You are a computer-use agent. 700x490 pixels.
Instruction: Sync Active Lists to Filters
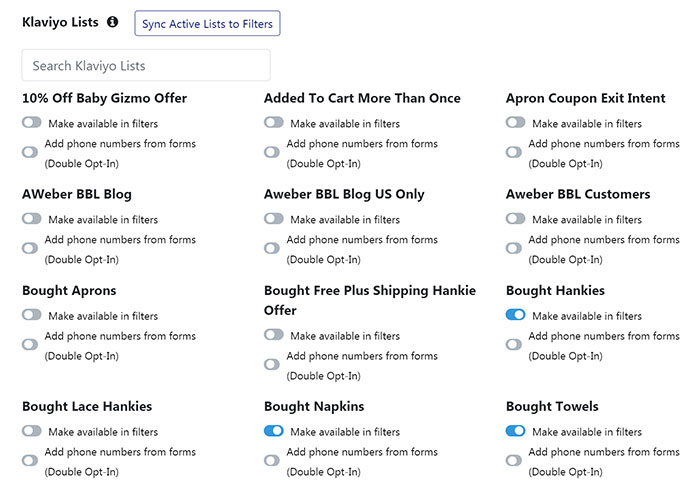pyautogui.click(x=207, y=24)
